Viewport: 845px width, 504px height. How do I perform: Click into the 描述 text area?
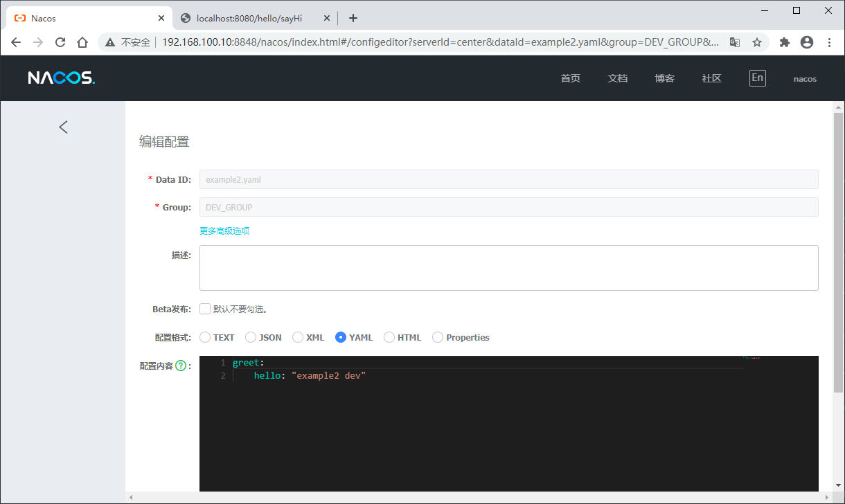click(509, 267)
